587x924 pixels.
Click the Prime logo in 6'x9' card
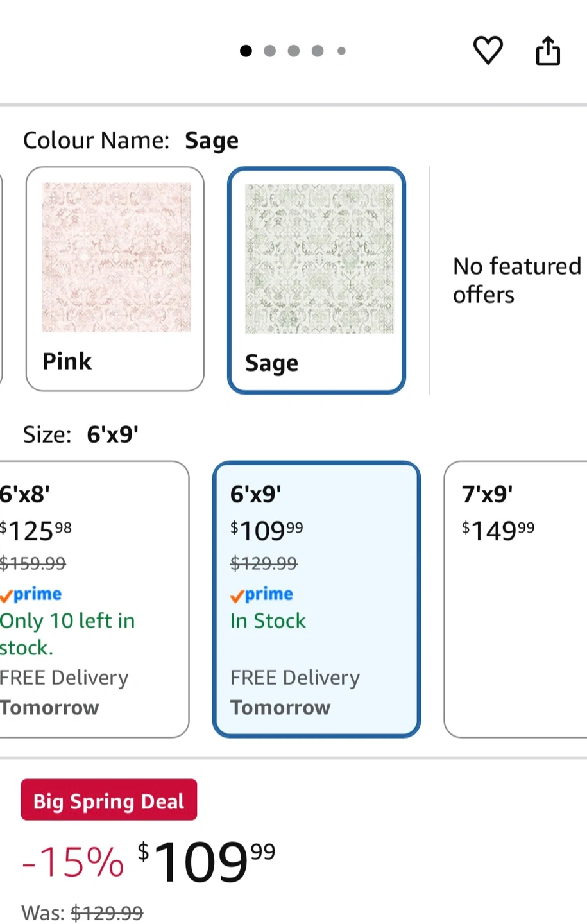(262, 595)
